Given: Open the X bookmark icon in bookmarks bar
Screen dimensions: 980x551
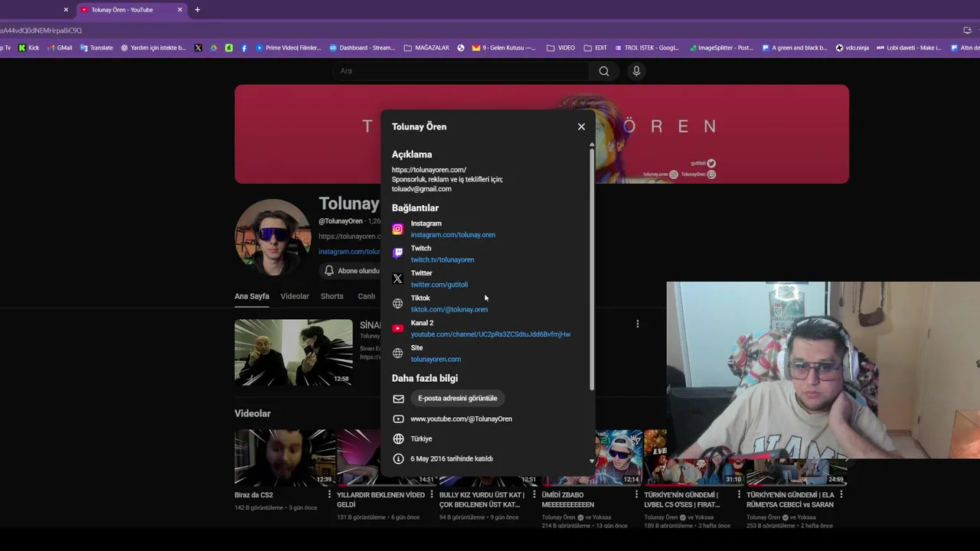Looking at the screenshot, I should click(x=198, y=47).
